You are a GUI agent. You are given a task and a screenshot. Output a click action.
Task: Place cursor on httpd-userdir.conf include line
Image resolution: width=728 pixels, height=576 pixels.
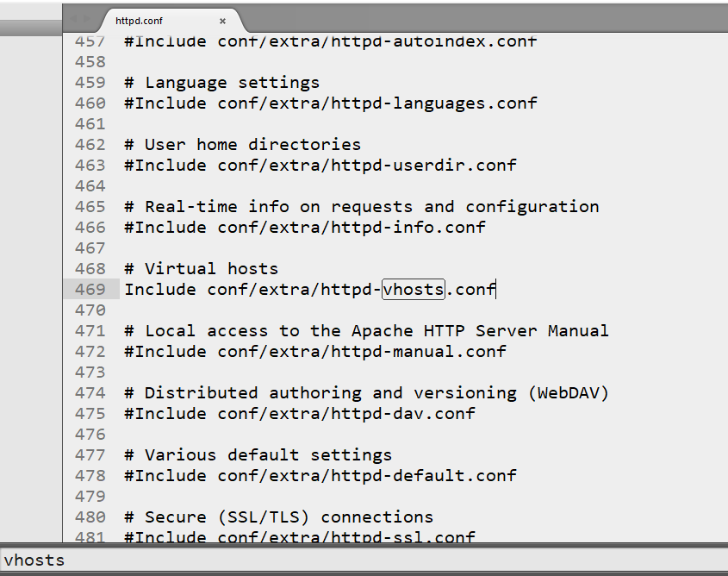click(320, 166)
